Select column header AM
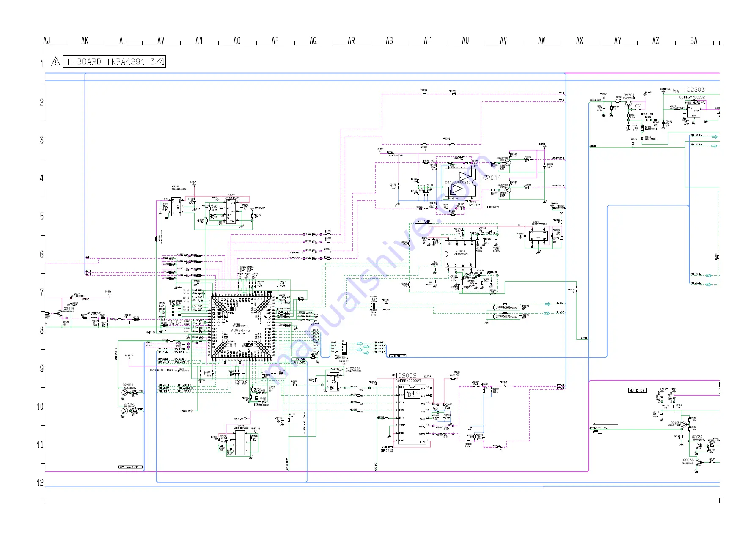The height and width of the screenshot is (534, 756). [161, 41]
